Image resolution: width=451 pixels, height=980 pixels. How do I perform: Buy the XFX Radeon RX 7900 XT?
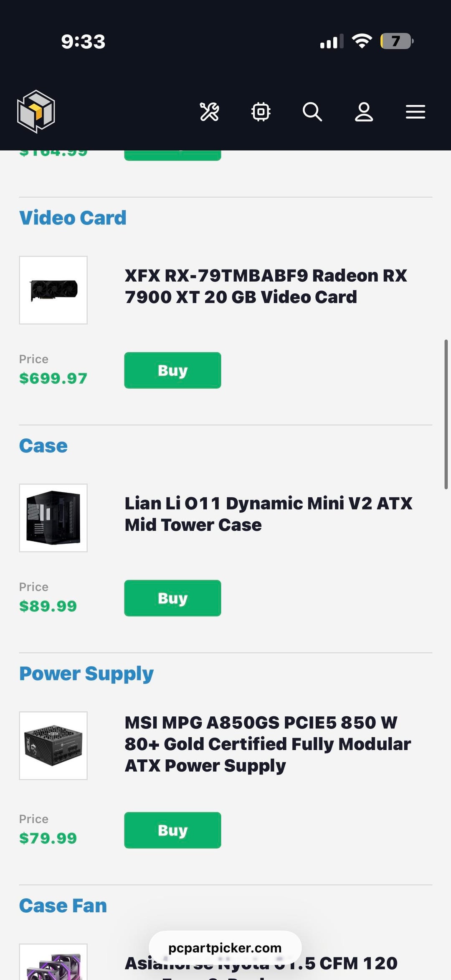pos(172,370)
